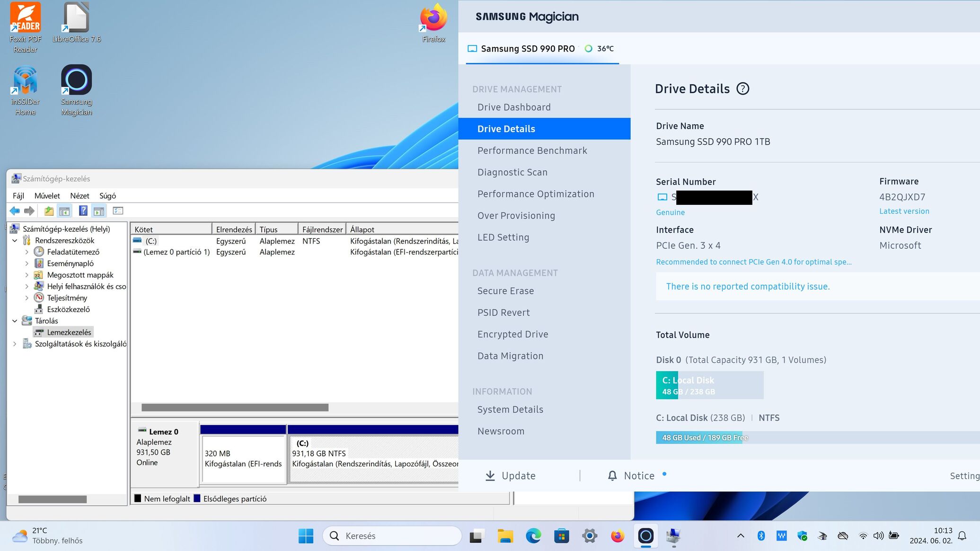
Task: Open the Nézet menu
Action: point(79,196)
